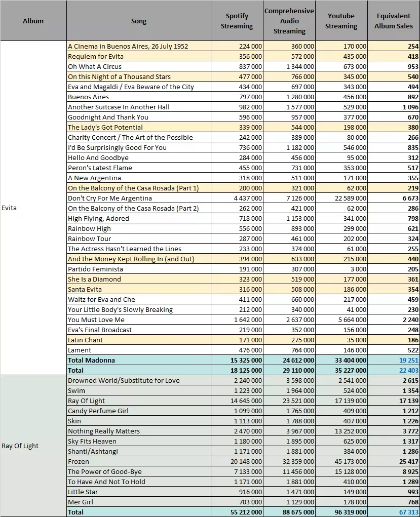Click 'To Have And Not To Hold' cell
Image resolution: width=420 pixels, height=517 pixels.
pyautogui.click(x=139, y=483)
